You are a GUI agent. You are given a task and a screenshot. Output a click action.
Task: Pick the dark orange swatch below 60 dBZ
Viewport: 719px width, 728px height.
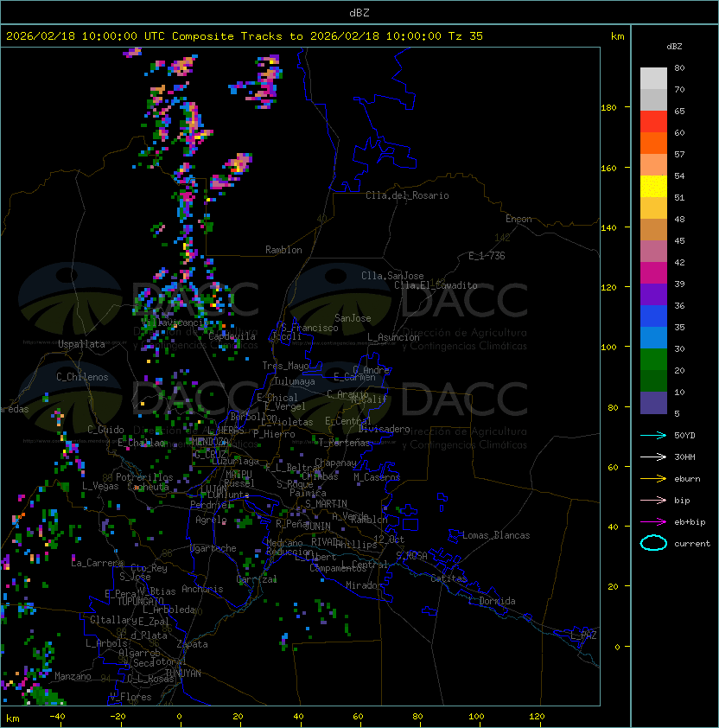coord(653,143)
